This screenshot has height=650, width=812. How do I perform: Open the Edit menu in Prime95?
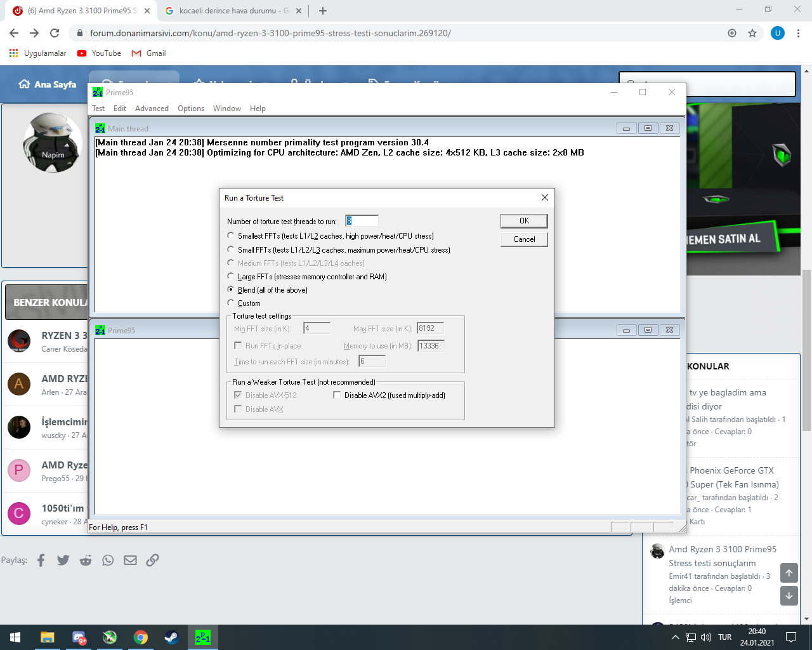(120, 109)
